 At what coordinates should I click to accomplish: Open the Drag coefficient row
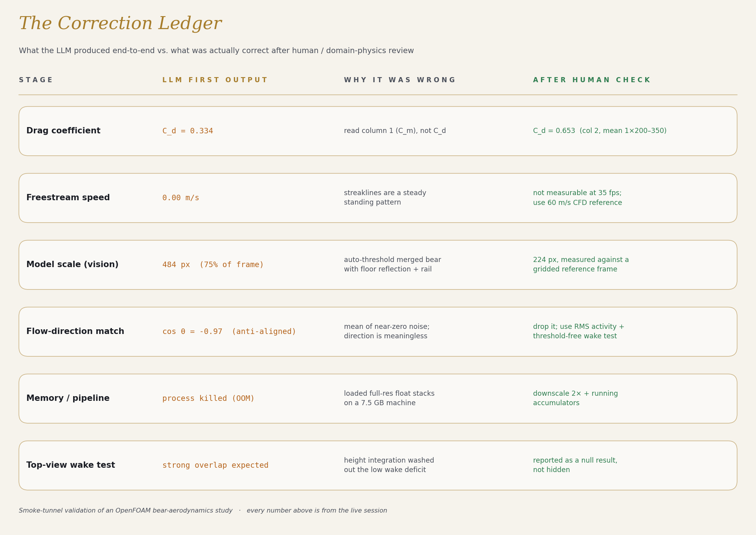378,131
